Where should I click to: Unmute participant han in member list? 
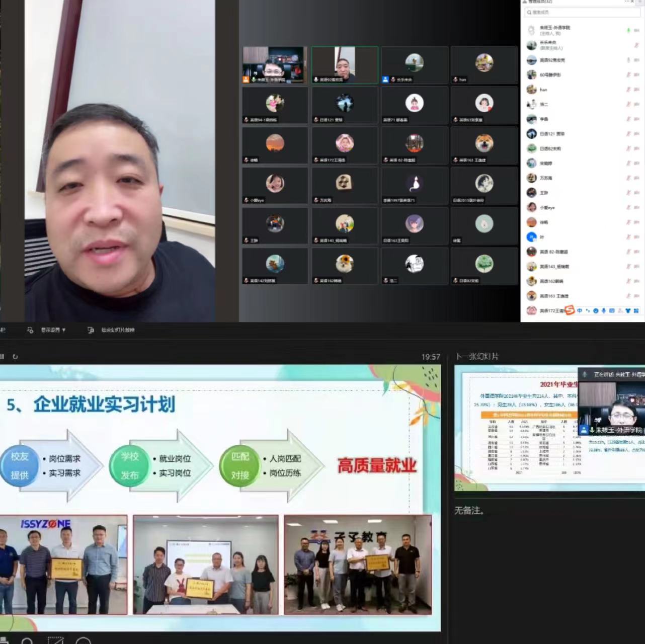[x=628, y=90]
